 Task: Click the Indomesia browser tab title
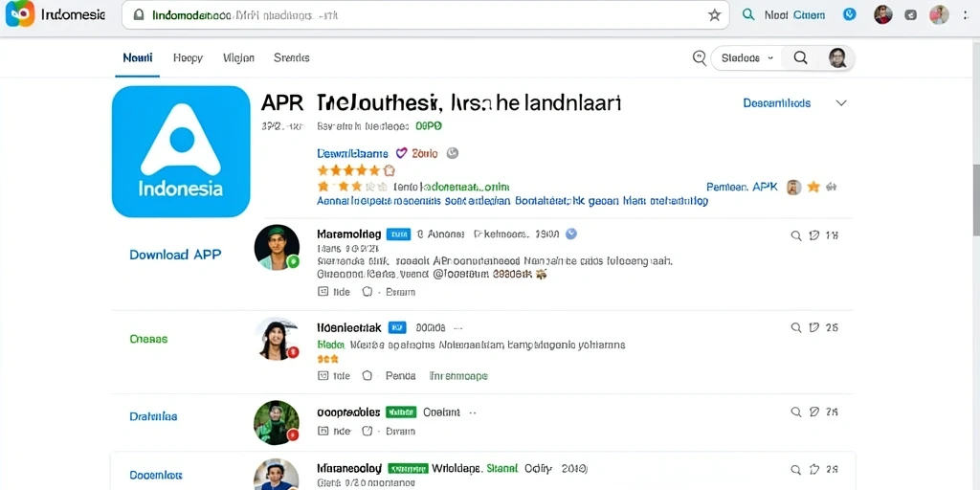tap(73, 14)
